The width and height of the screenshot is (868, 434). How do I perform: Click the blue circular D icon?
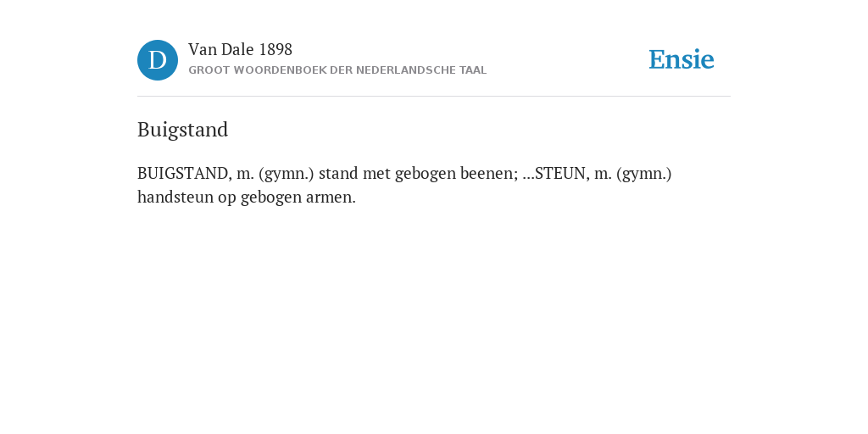pyautogui.click(x=158, y=60)
